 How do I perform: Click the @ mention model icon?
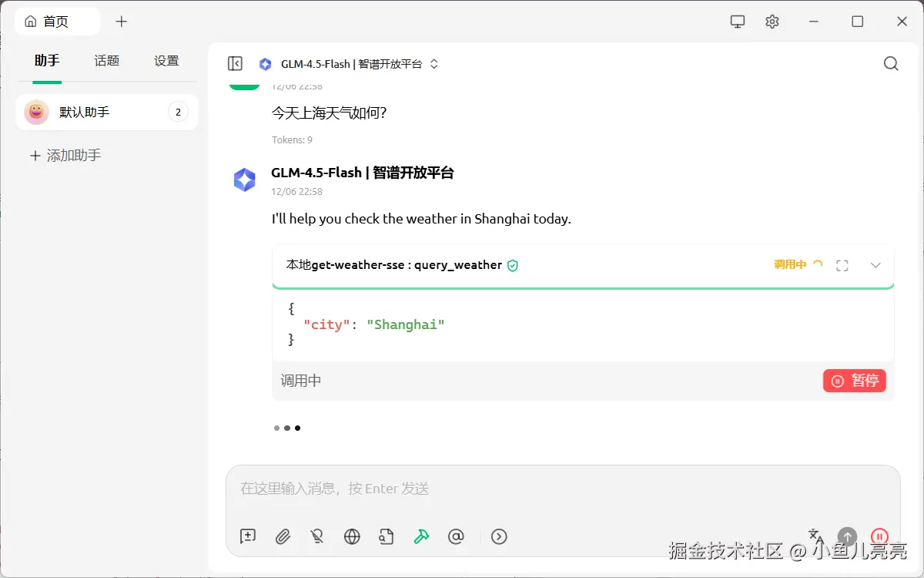click(x=456, y=536)
